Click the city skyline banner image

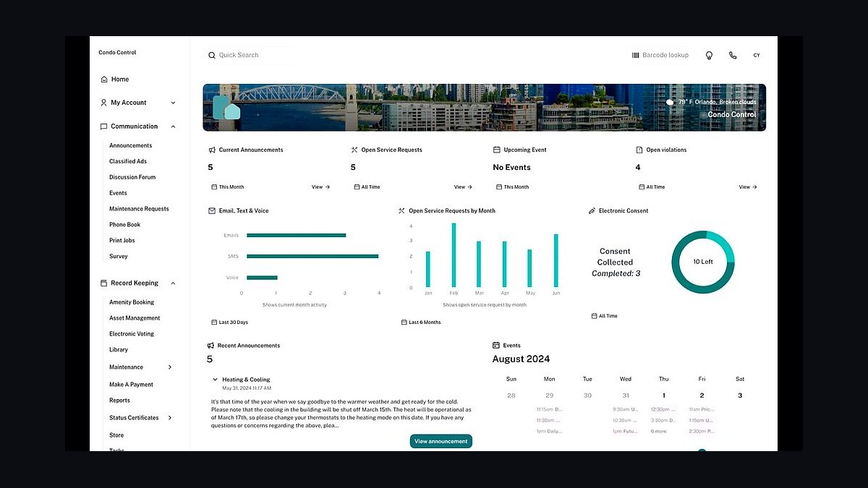(x=484, y=107)
